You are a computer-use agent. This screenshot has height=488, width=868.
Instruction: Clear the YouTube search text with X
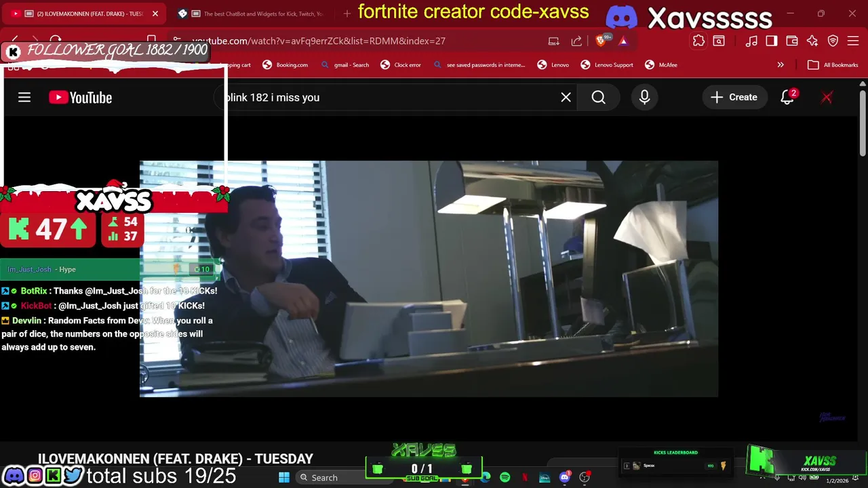(x=566, y=98)
